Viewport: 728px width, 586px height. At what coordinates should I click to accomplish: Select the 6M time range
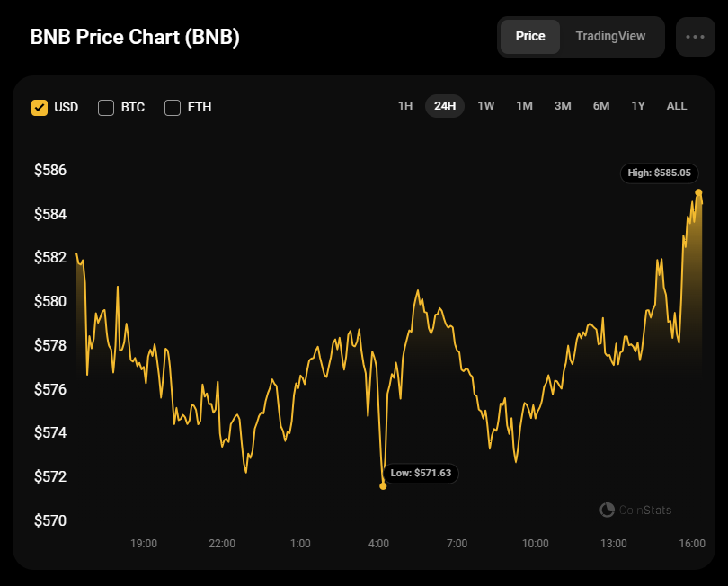point(600,106)
